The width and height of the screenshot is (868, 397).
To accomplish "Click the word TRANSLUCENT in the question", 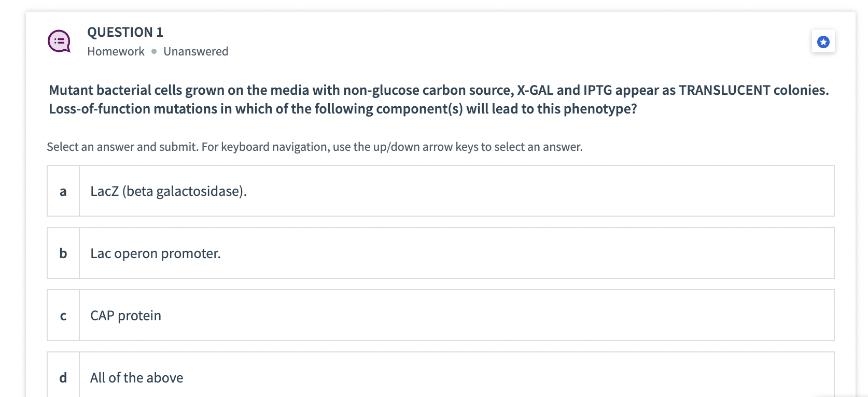I will (724, 90).
